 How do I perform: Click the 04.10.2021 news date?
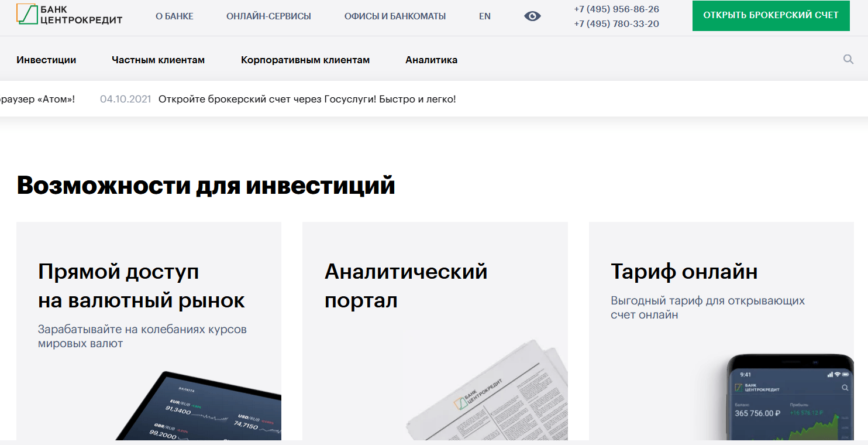click(125, 99)
